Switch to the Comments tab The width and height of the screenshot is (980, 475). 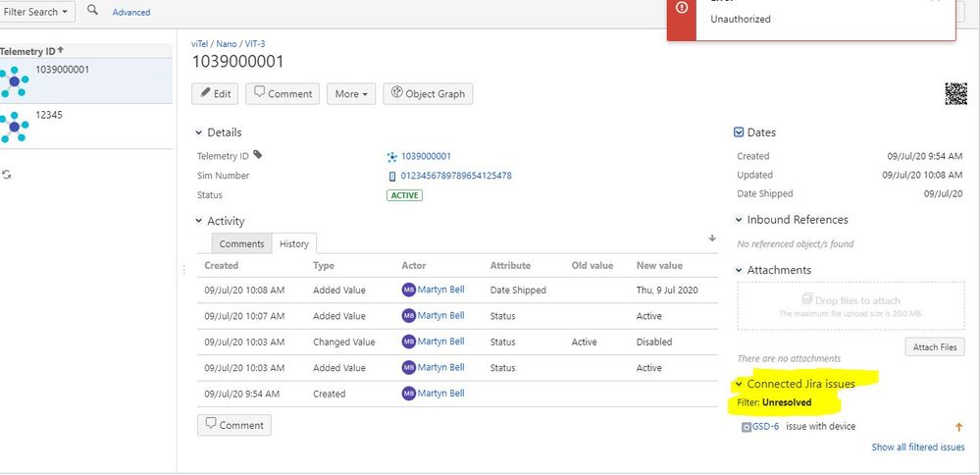pyautogui.click(x=242, y=243)
